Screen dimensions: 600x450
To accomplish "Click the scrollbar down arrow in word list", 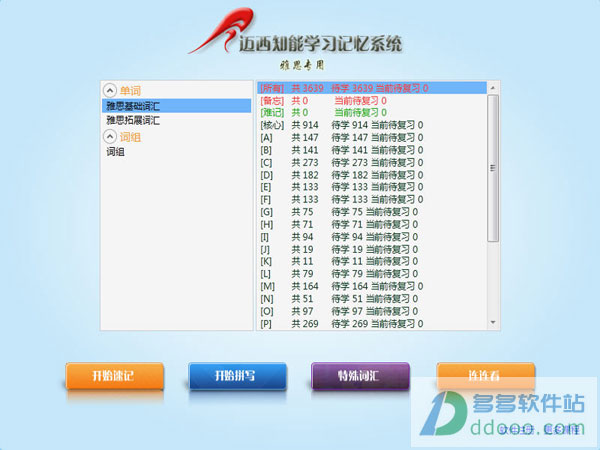I will click(492, 322).
